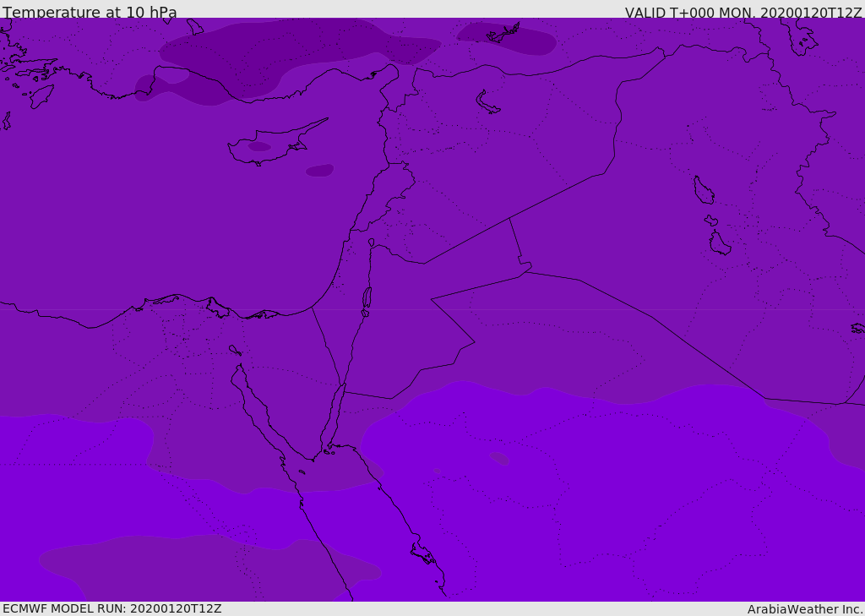Click the 'ECMWF MODEL RUN: 20200120T12Z' footer text

[x=112, y=608]
